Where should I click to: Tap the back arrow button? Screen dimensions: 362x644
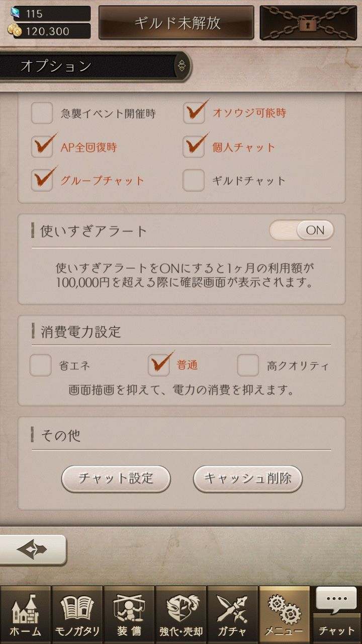tap(33, 549)
